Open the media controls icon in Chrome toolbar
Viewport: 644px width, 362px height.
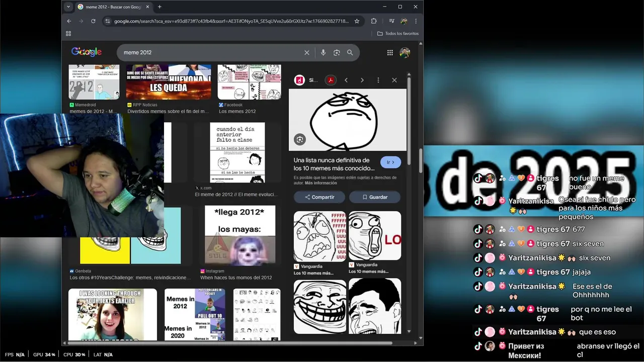391,21
